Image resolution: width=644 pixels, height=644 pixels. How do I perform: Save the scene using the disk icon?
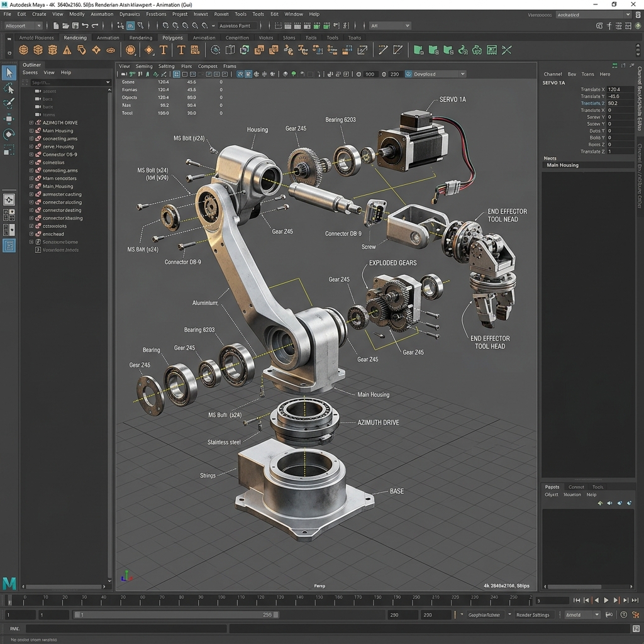pyautogui.click(x=75, y=25)
